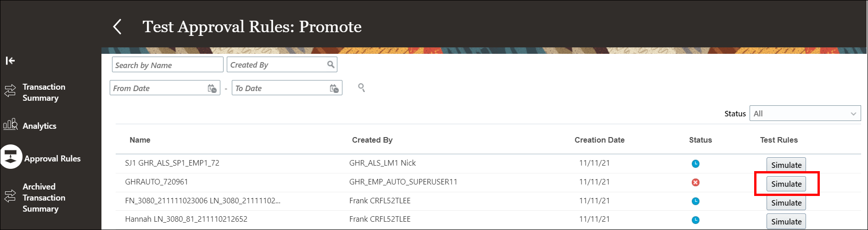Click the red error status icon for GHRAUTO_720961
The image size is (868, 230).
click(x=695, y=183)
